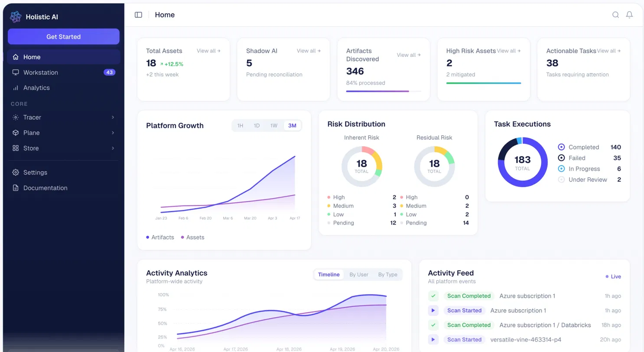
Task: Click the Settings gear icon
Action: [16, 173]
